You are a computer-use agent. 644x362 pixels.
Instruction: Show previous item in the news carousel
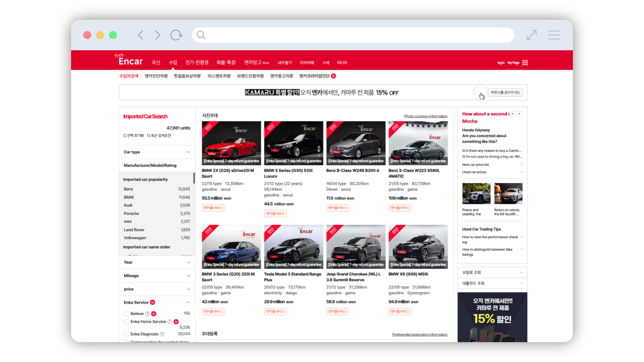click(513, 114)
